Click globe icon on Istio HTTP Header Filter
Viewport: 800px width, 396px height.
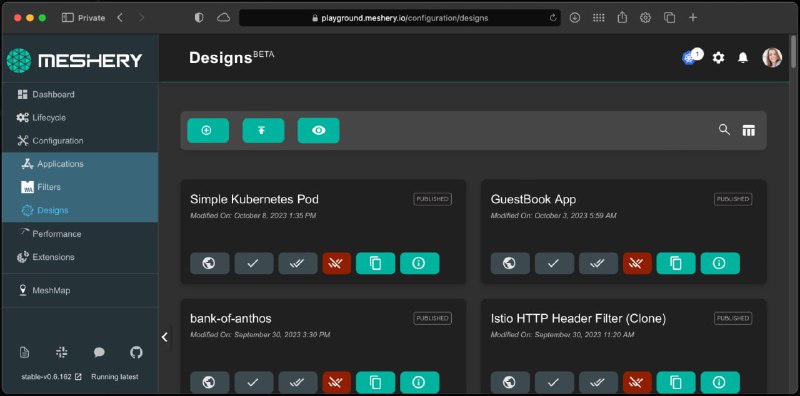click(x=510, y=382)
